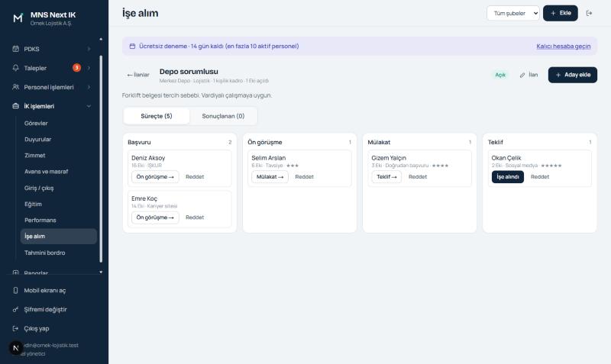Screen dimensions: 611x364
Task: Click sidebar scroll up arrow
Action: coord(101,39)
